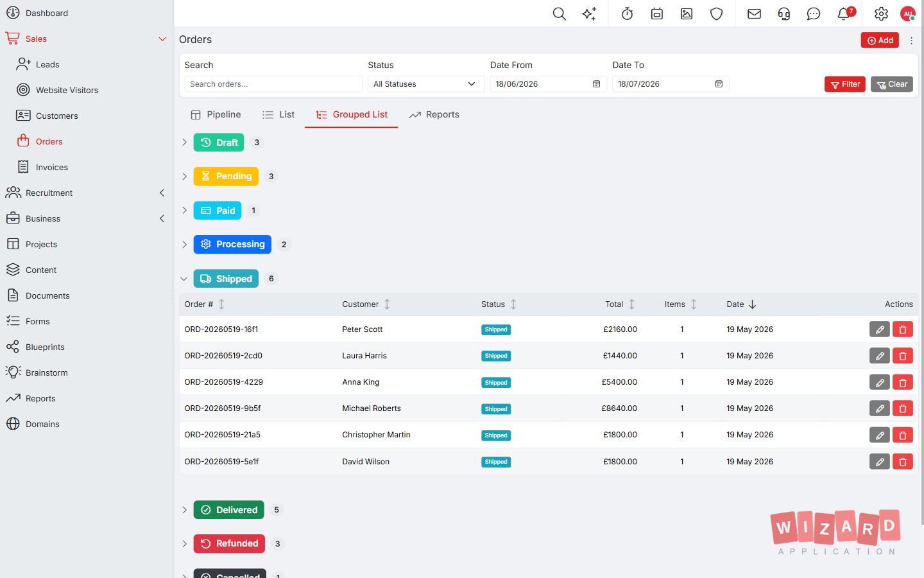Collapse the Sales sidebar section
Screen dimensions: 924x578
coord(162,39)
